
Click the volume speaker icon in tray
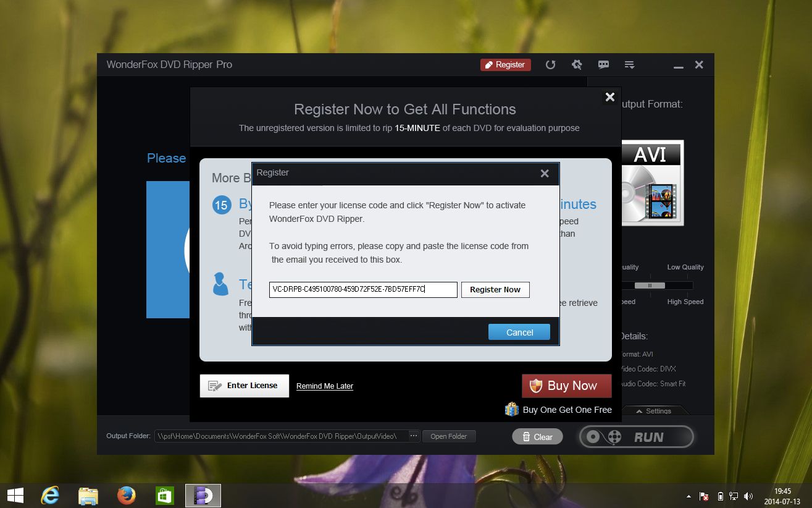[x=748, y=496]
